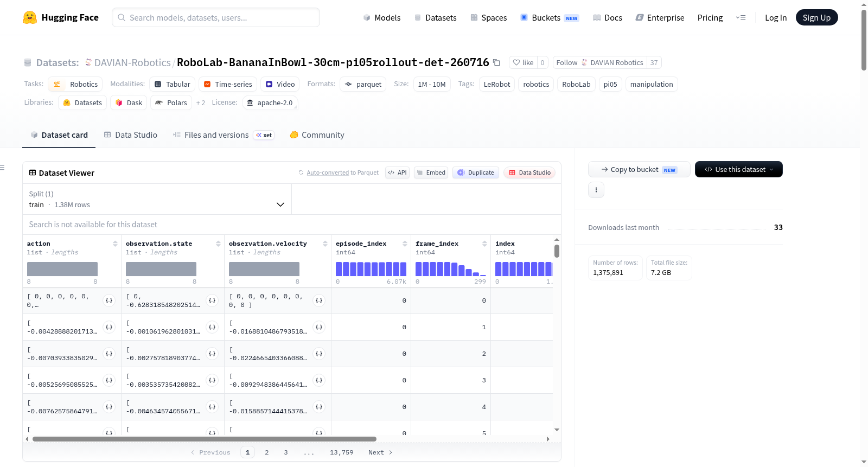Expand -0.0168810486793518 velocity cell braces icon
This screenshot has height=467, width=868.
[319, 327]
